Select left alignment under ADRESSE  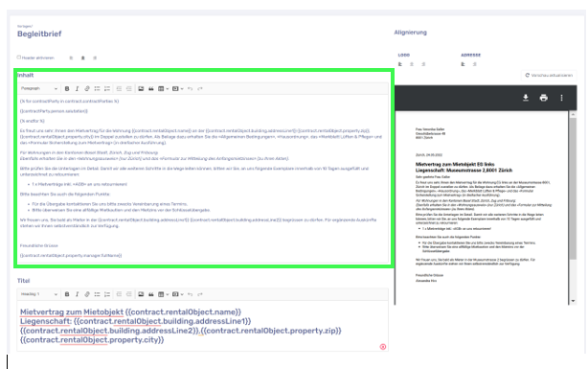click(x=464, y=64)
